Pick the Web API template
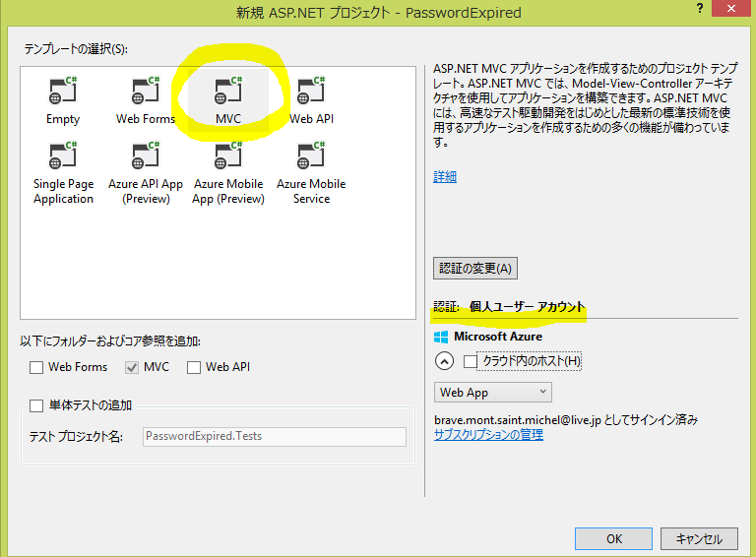 (x=311, y=100)
